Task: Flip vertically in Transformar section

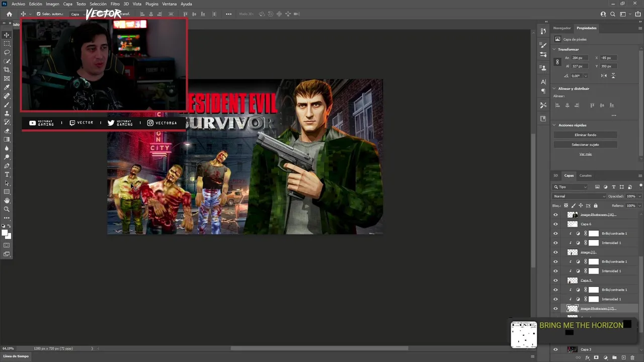Action: pyautogui.click(x=613, y=75)
